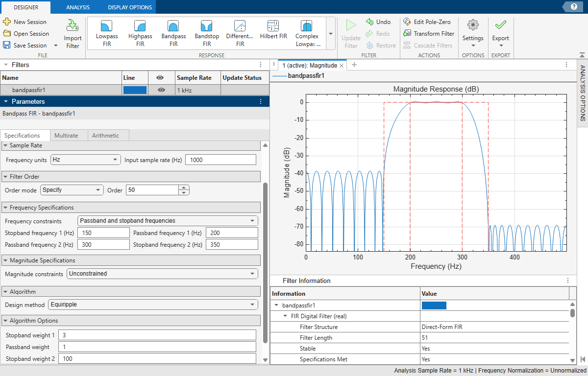This screenshot has height=376, width=588.
Task: Collapse the bandpassfir1 tree row
Action: coord(276,305)
